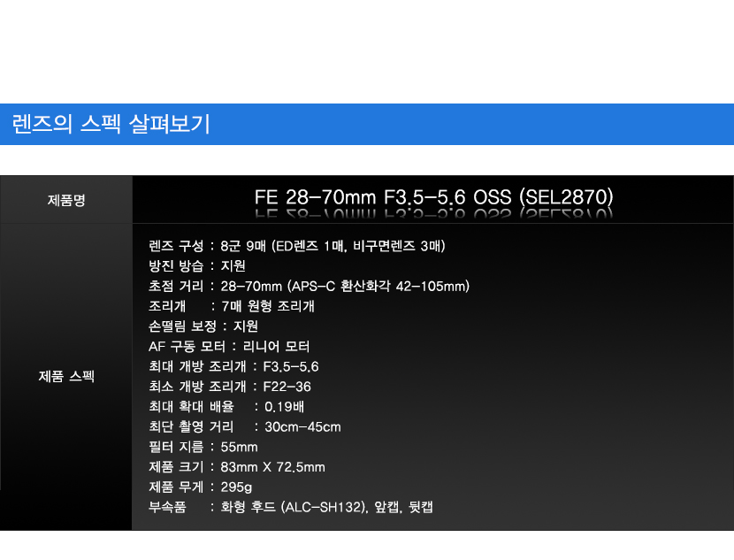Click the line '최단 촬영 거리 : 30cm-45cm'
The image size is (734, 560).
(245, 427)
